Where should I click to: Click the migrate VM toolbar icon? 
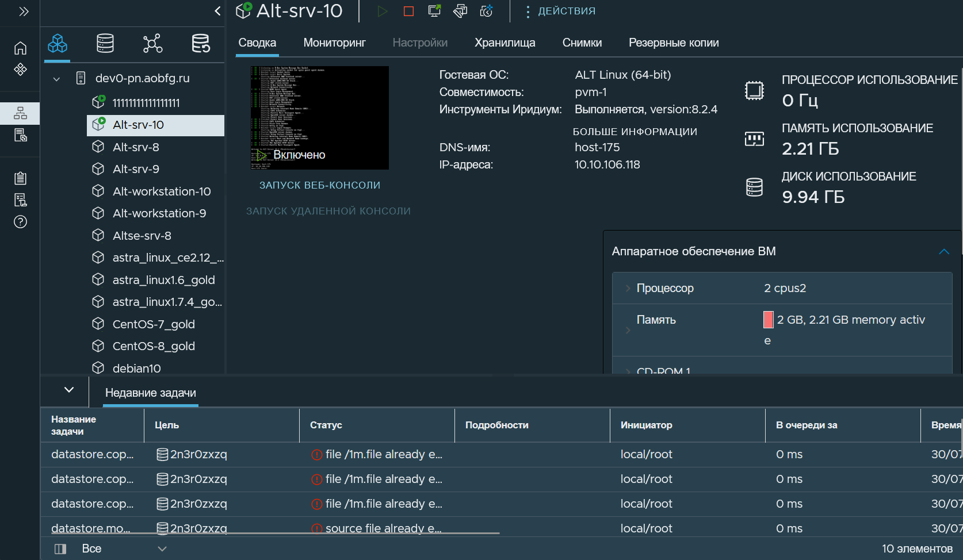point(460,11)
